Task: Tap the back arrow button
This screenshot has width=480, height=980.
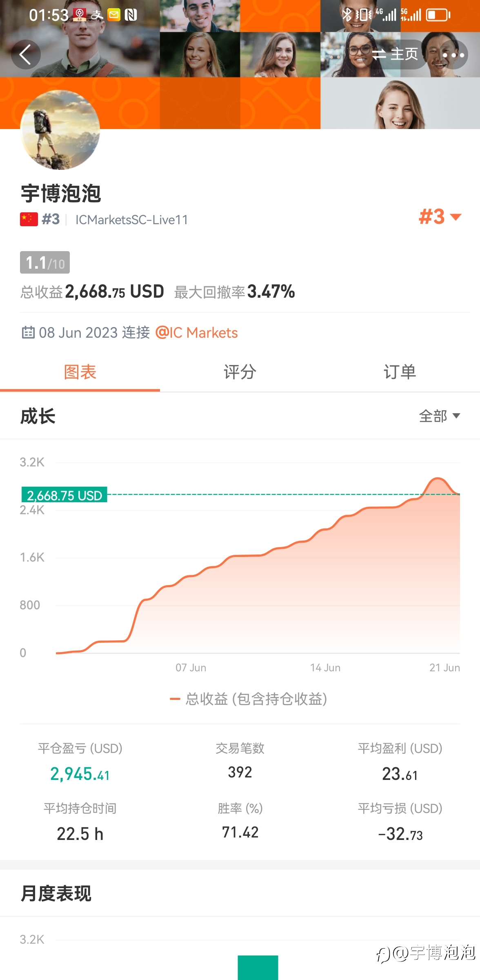Action: click(26, 55)
